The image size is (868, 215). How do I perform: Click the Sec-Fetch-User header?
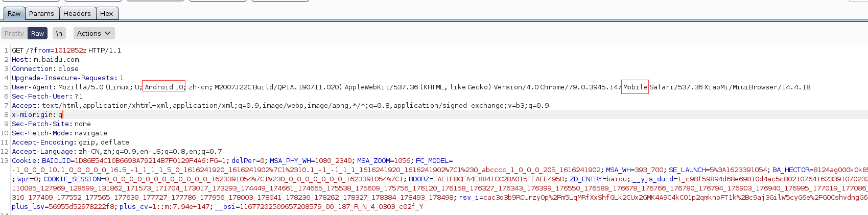coord(47,96)
